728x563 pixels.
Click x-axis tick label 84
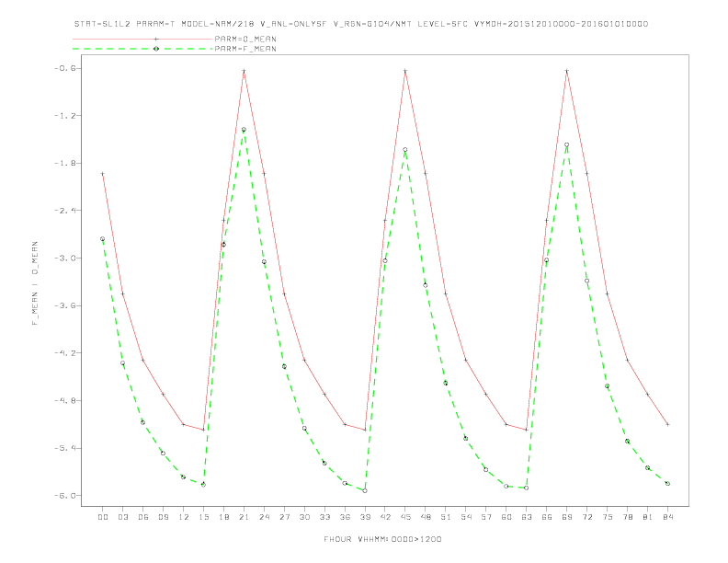[x=667, y=517]
